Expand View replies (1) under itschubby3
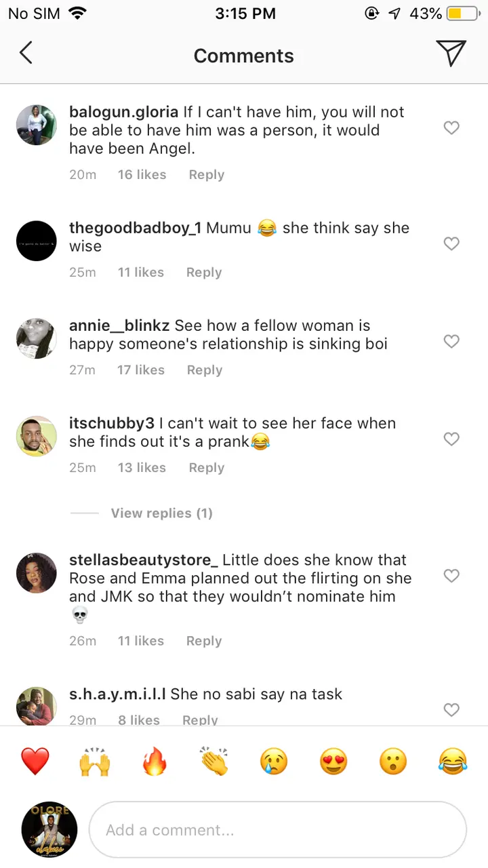 click(161, 513)
